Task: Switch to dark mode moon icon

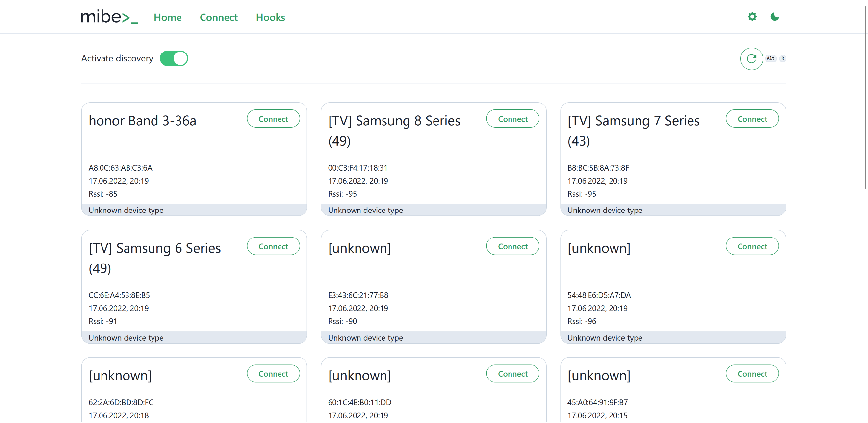Action: pyautogui.click(x=775, y=17)
